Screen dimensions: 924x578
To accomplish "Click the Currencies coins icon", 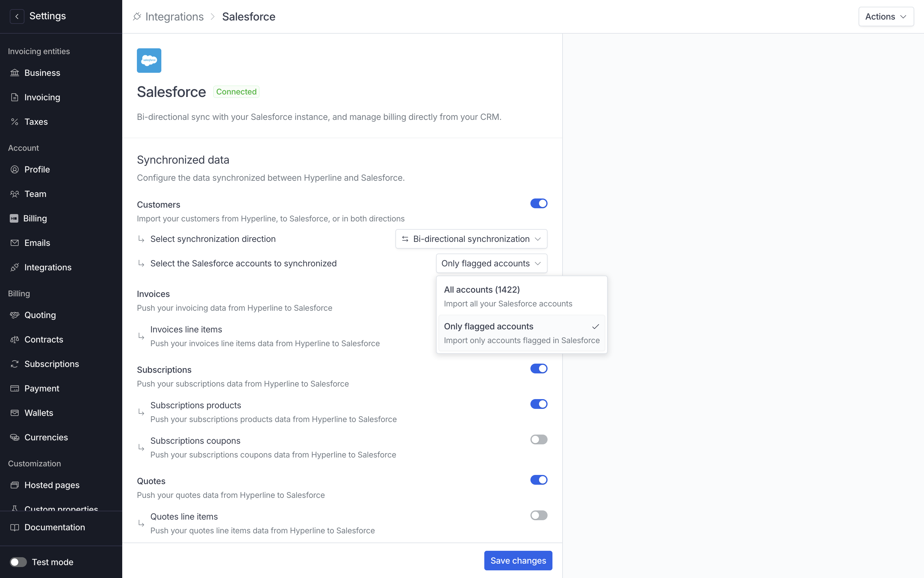I will [x=14, y=437].
